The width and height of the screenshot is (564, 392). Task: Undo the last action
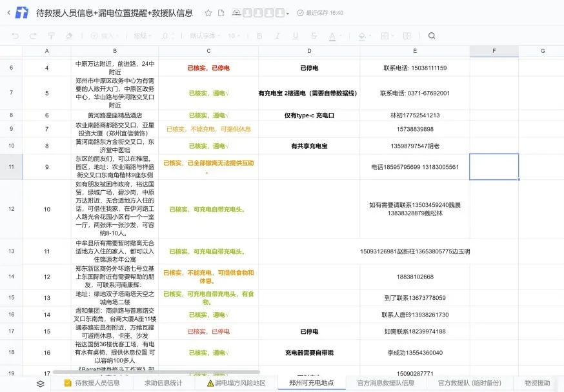(15, 35)
